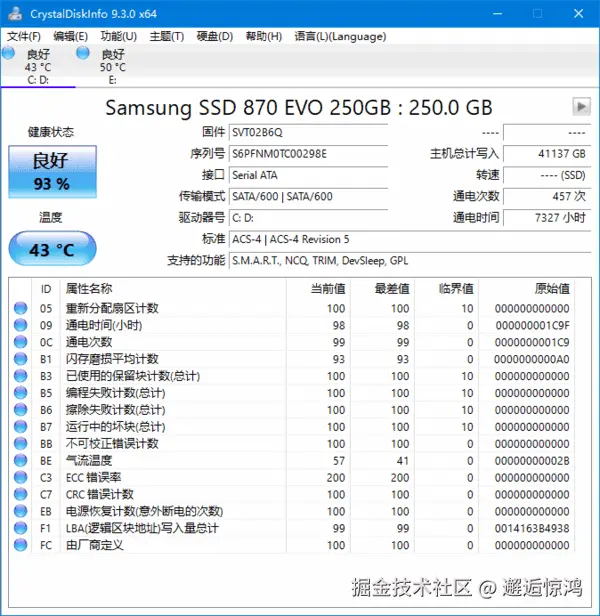The width and height of the screenshot is (600, 616).
Task: Click the 属性名称 column header
Action: coord(173,289)
